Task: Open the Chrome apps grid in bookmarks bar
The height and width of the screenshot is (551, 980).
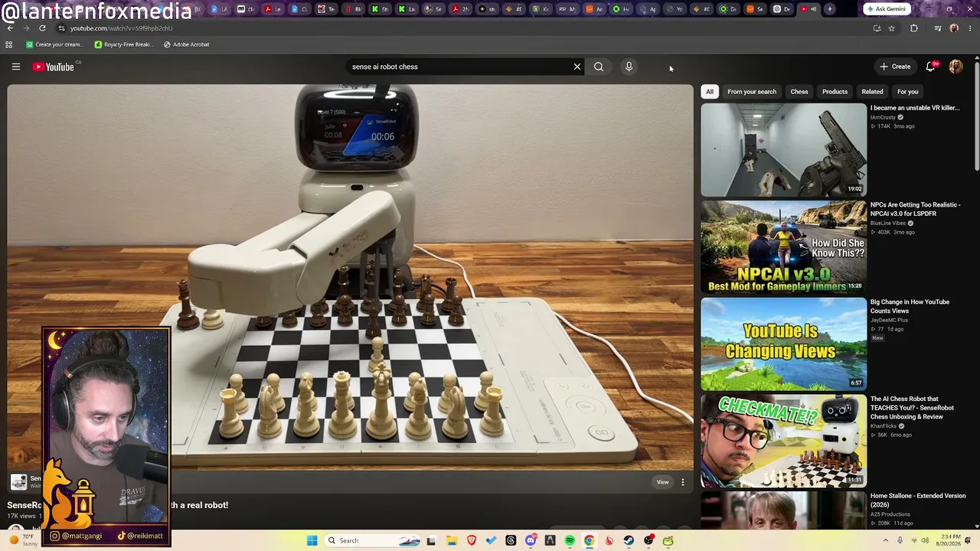Action: [x=9, y=44]
